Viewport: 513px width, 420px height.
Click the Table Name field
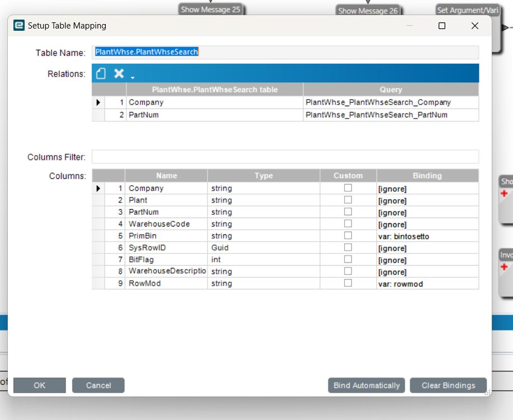(x=285, y=52)
